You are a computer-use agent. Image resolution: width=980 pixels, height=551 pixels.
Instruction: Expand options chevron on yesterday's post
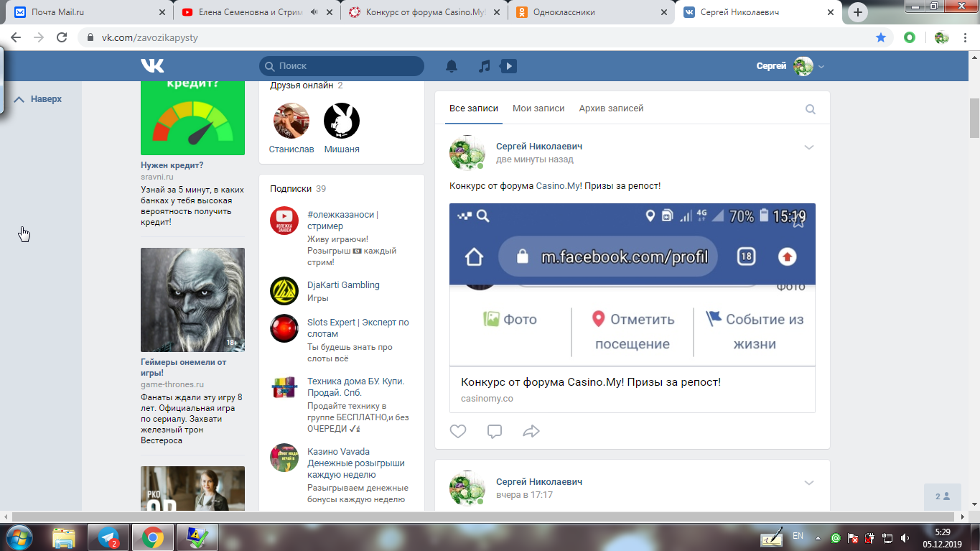tap(809, 483)
